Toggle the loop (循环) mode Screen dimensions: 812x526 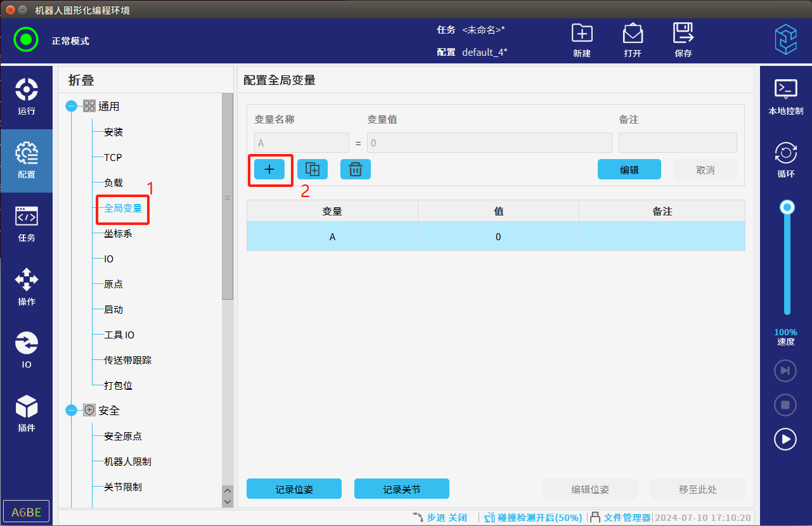(786, 160)
